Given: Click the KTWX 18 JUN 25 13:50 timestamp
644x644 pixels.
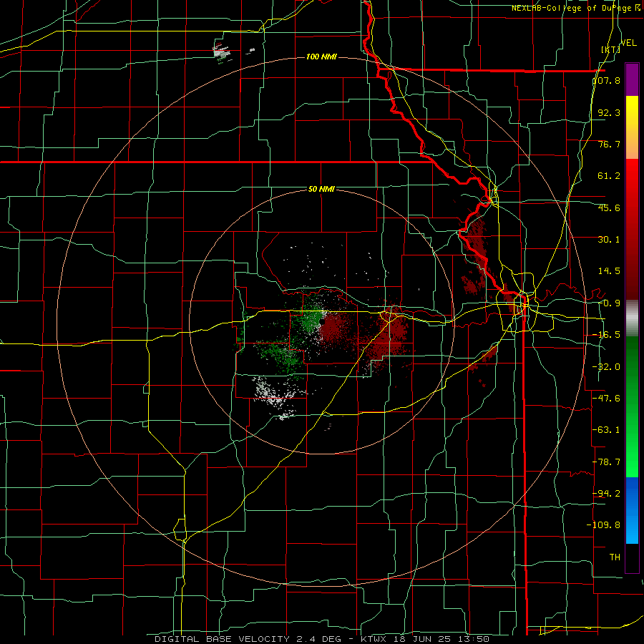Looking at the screenshot, I should point(425,639).
